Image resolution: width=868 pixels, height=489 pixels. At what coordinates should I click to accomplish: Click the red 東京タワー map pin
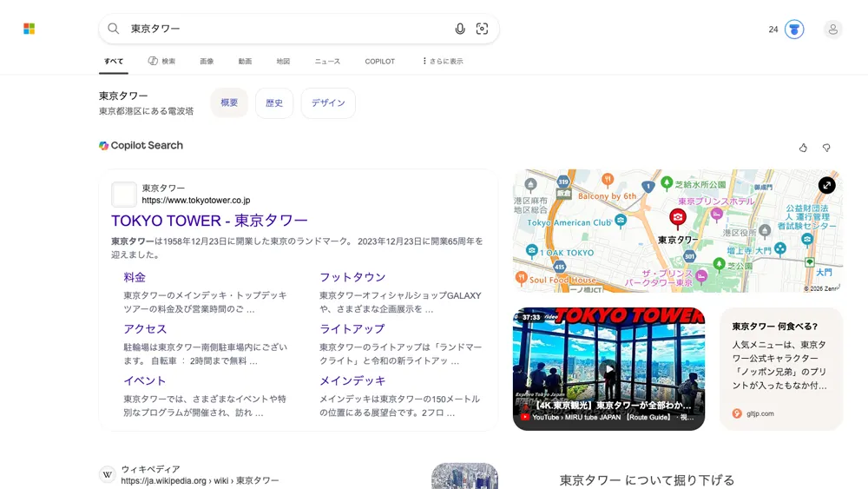point(678,218)
